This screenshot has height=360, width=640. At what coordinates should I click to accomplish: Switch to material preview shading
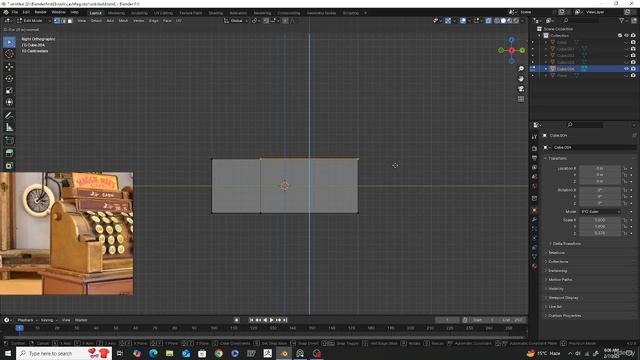(510, 20)
